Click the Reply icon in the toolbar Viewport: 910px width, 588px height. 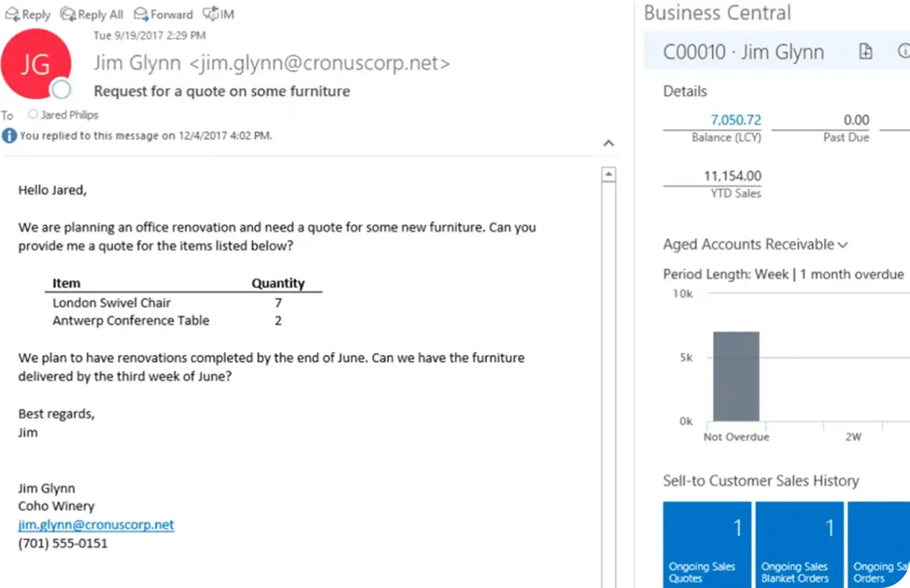[12, 14]
